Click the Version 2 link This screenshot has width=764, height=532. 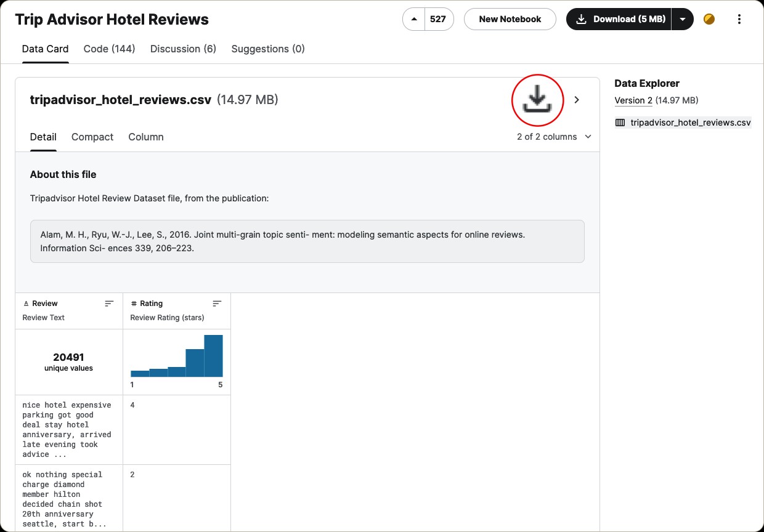(633, 100)
